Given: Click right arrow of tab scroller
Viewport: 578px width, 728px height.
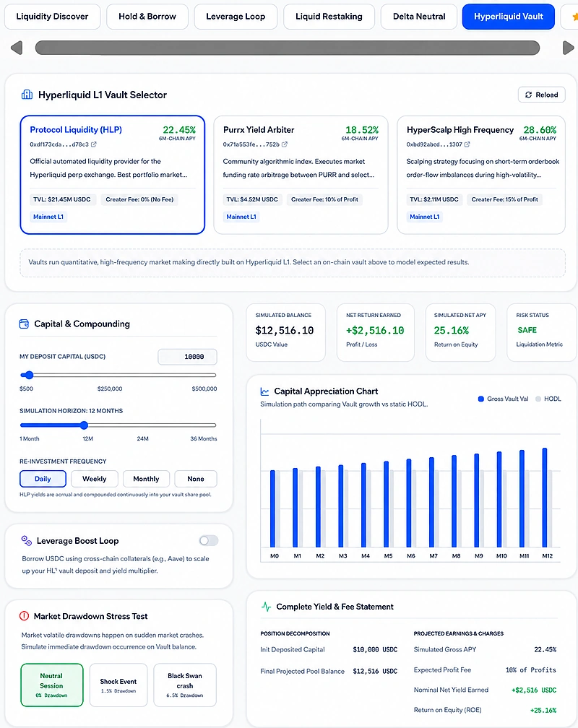Looking at the screenshot, I should point(568,48).
